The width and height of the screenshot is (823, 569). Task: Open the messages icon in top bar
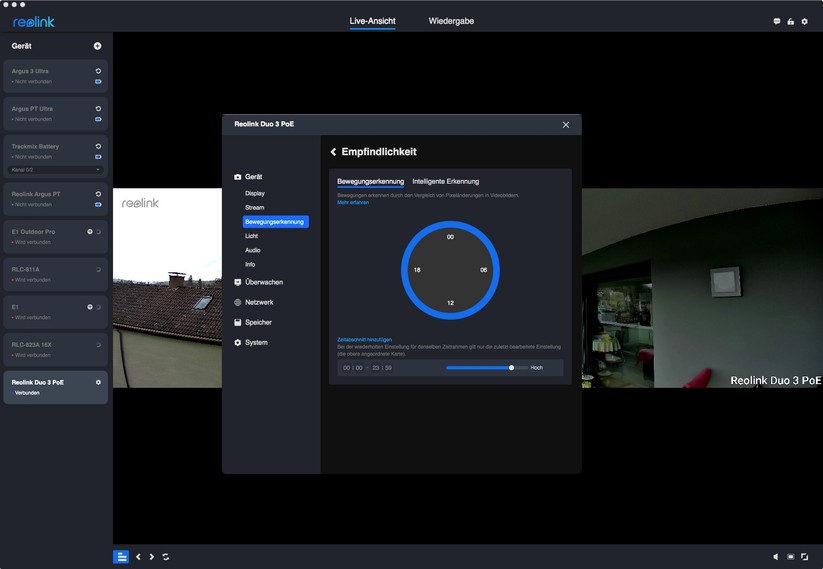777,21
